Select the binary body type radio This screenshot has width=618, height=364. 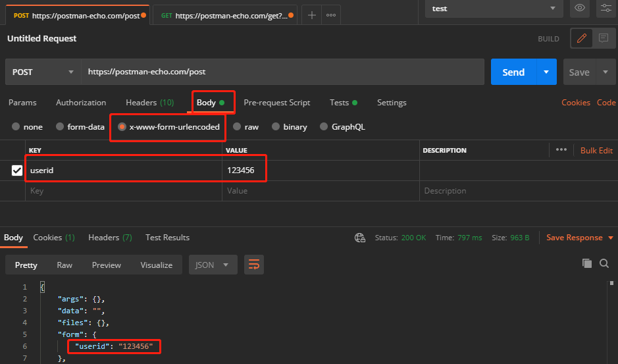[x=276, y=126]
